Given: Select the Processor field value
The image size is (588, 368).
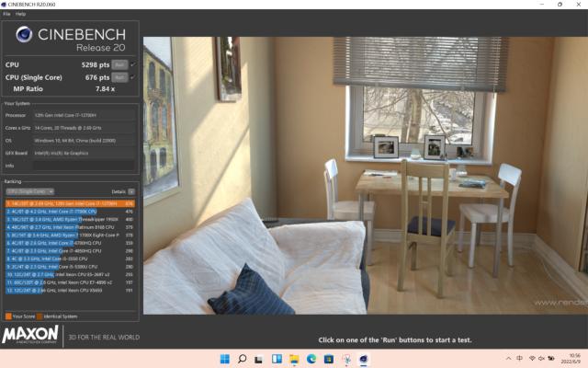Looking at the screenshot, I should (x=84, y=115).
